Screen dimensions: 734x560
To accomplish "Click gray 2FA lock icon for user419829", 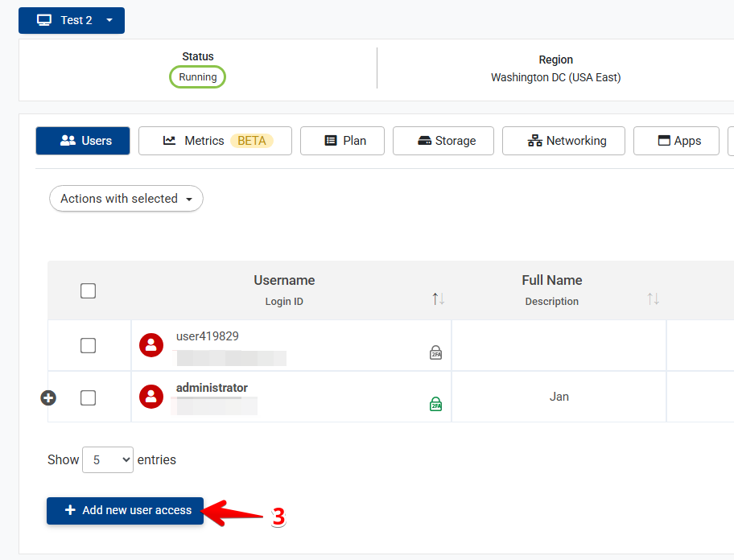I will pos(436,352).
